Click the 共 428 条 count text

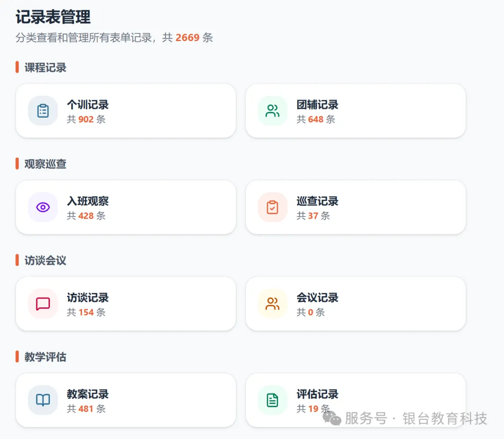click(86, 216)
